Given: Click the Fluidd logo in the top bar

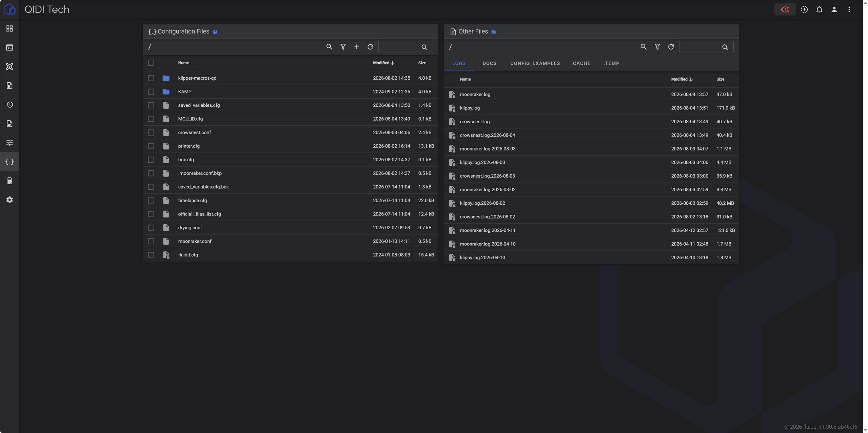Looking at the screenshot, I should [9, 9].
